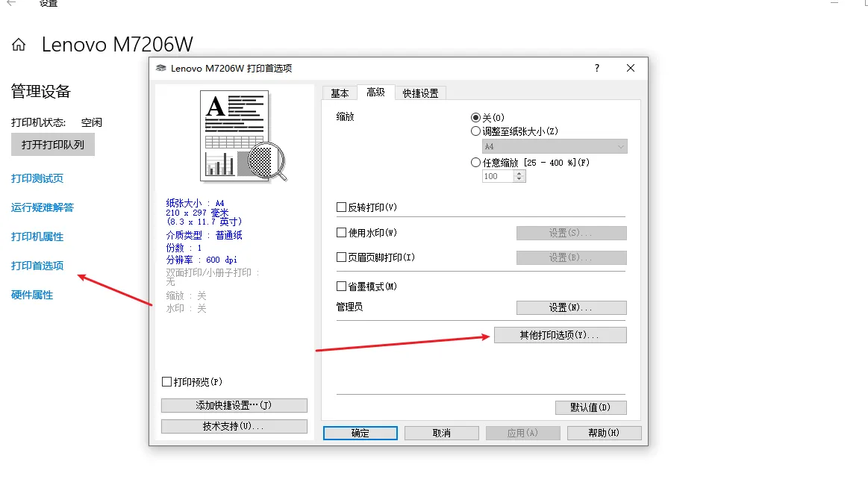Open the 打印机属性 link
This screenshot has width=868, height=488.
[x=37, y=237]
